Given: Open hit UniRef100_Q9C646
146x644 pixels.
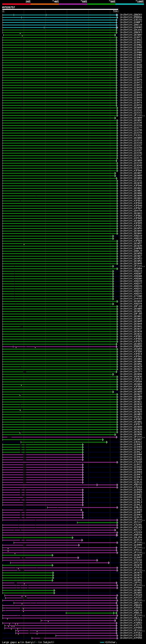Looking at the screenshot, I should (x=131, y=30).
